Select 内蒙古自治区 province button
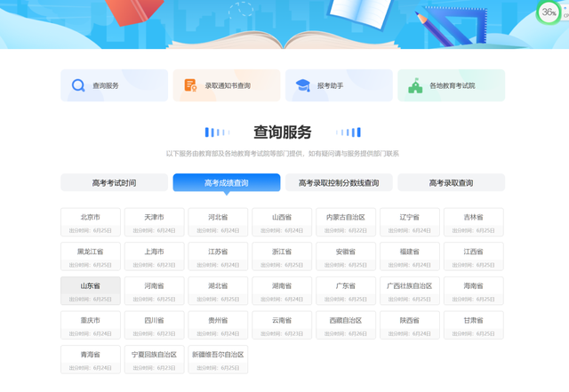This screenshot has height=392, width=569. (x=345, y=222)
